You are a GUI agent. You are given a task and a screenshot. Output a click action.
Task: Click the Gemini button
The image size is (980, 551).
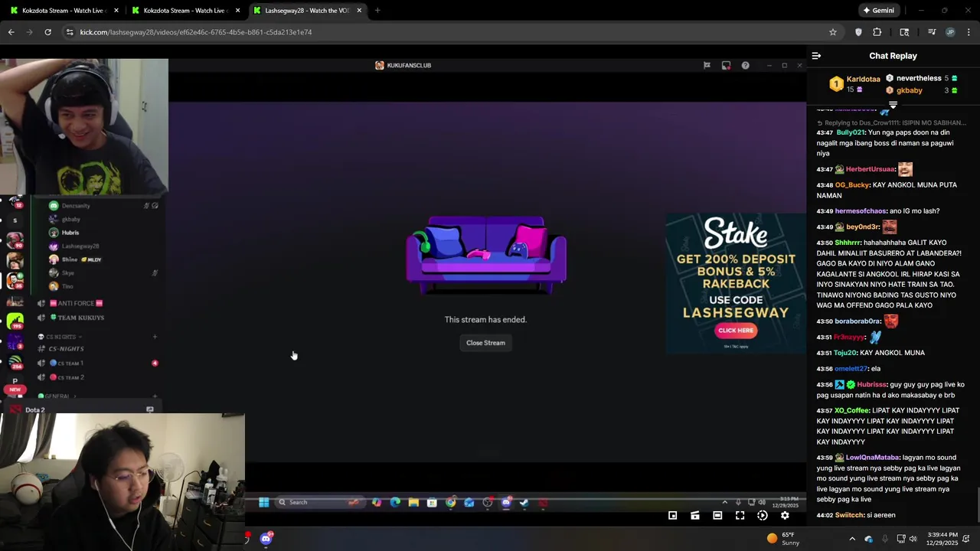tap(878, 11)
